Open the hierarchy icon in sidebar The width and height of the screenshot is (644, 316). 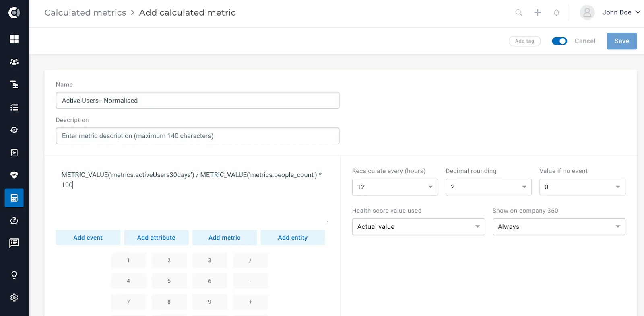[x=14, y=84]
